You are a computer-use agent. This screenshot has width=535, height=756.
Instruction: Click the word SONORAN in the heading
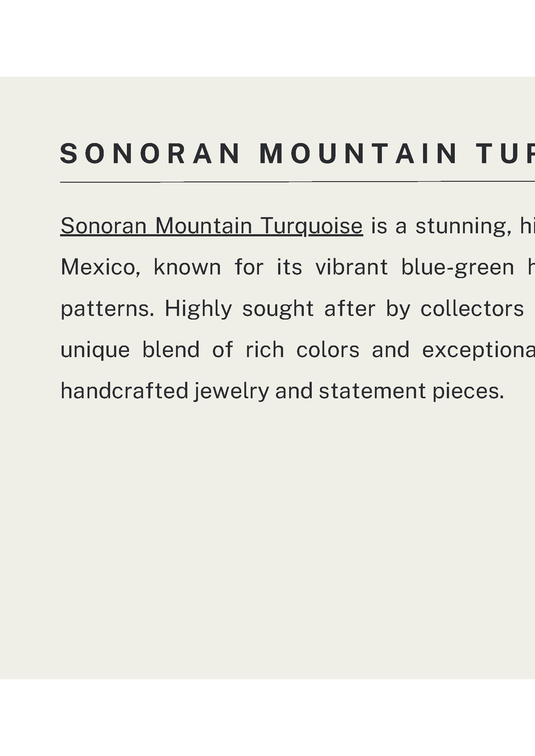150,154
